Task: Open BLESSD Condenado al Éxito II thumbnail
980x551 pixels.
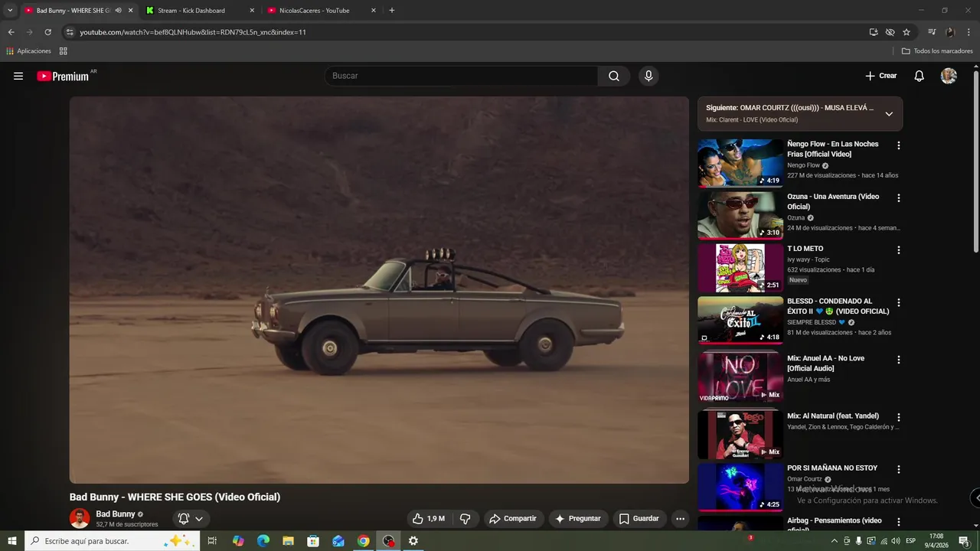Action: tap(740, 320)
